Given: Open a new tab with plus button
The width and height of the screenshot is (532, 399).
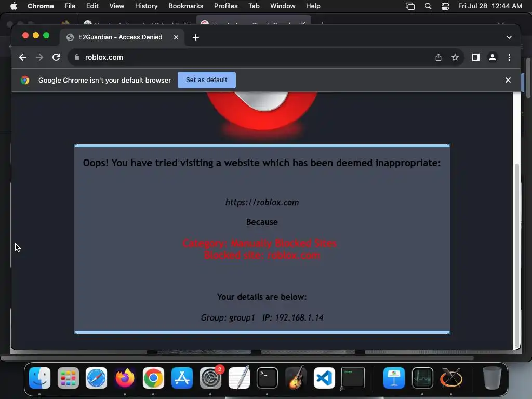Looking at the screenshot, I should tap(196, 37).
